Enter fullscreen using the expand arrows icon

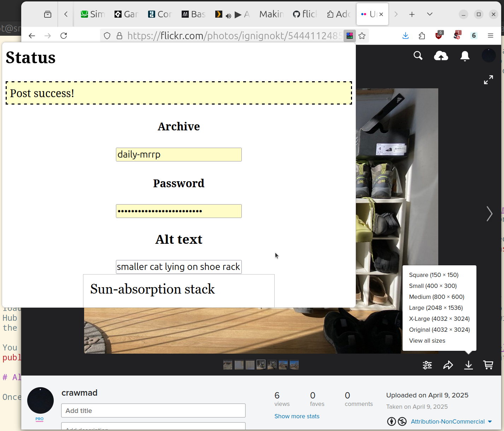click(488, 79)
